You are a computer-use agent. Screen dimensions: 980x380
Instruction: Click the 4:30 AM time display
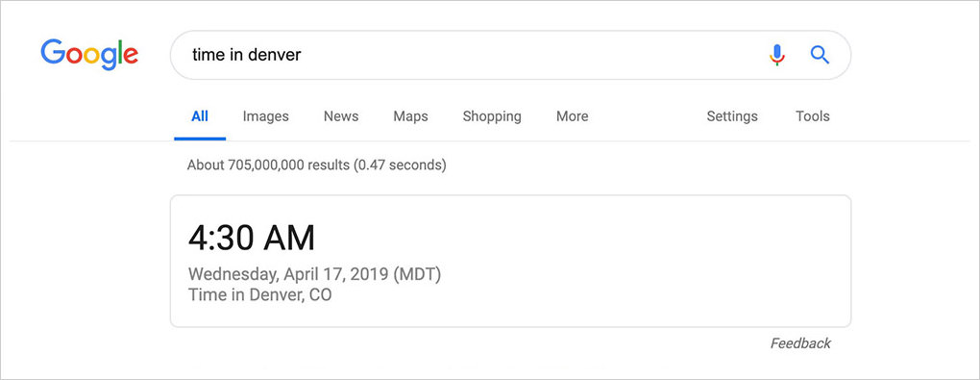click(252, 238)
